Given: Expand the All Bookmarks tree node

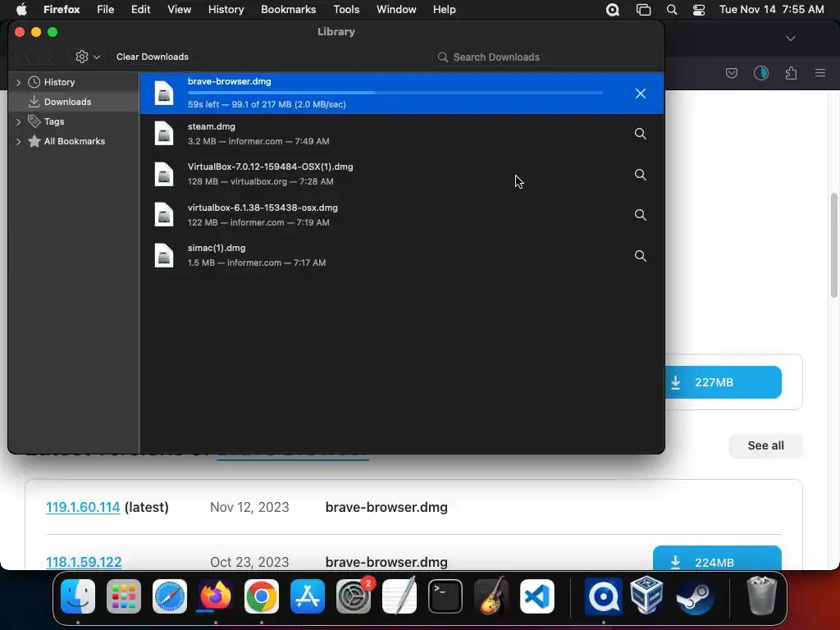Looking at the screenshot, I should coord(18,141).
